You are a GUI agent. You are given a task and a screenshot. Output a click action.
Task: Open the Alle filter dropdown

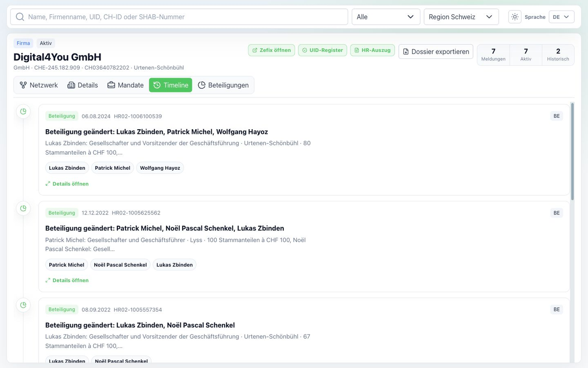[x=386, y=17]
